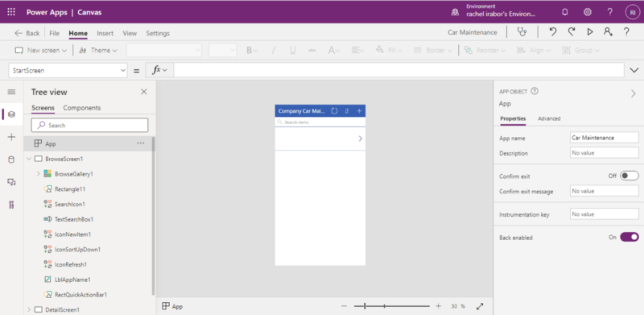Undo the last action

tap(553, 32)
